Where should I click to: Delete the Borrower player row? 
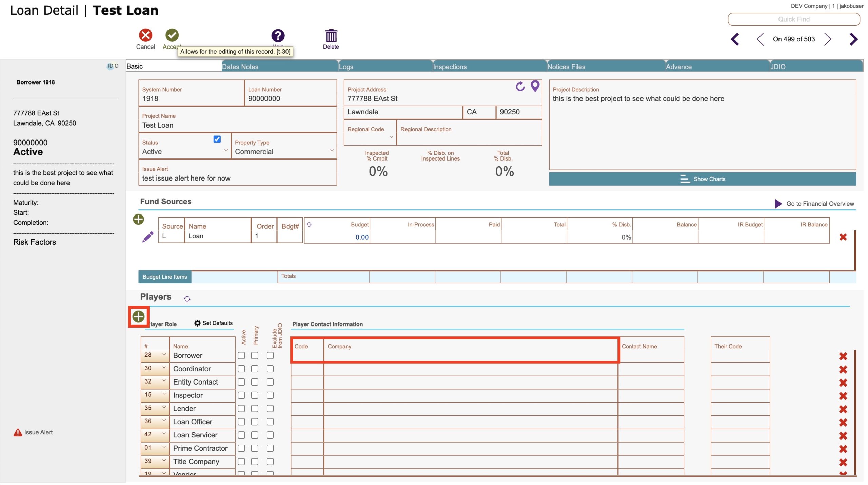843,356
